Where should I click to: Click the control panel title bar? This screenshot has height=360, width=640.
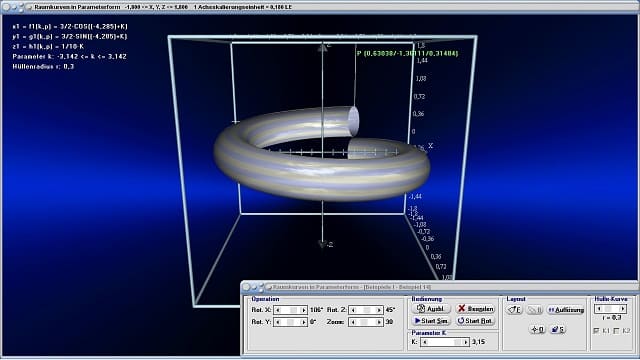click(x=440, y=287)
